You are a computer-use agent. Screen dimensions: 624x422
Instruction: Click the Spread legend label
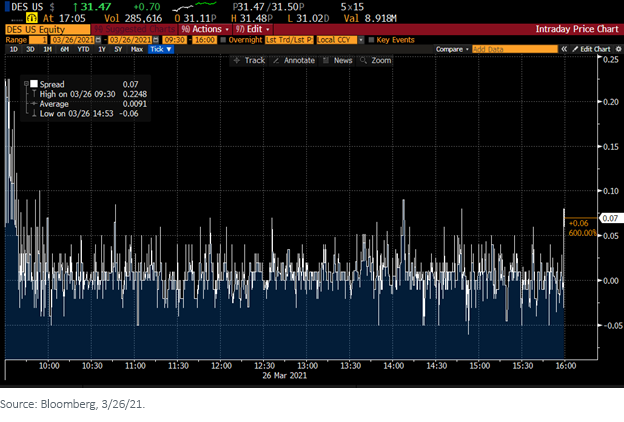[52, 84]
